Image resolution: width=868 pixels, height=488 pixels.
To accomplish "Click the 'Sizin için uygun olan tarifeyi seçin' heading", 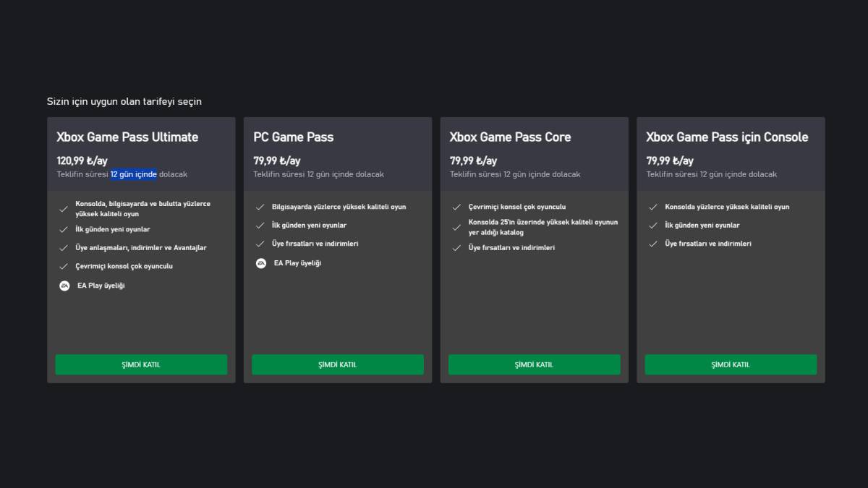I will click(124, 101).
